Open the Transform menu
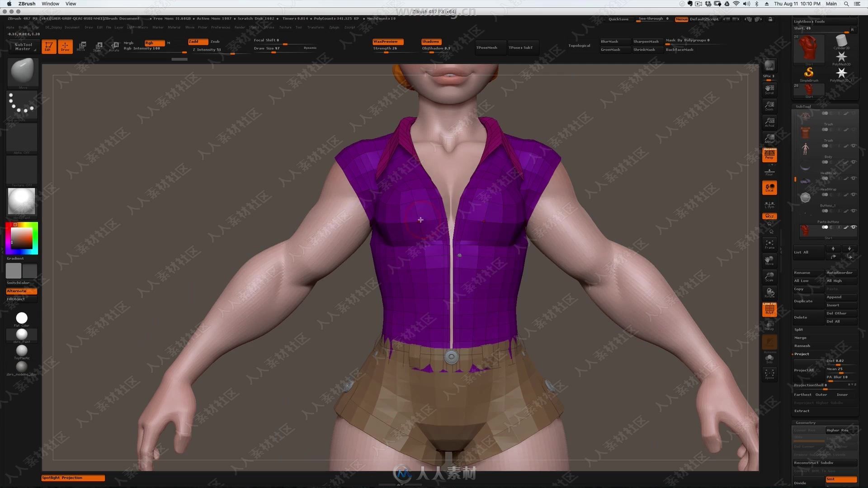This screenshot has width=868, height=488. click(x=316, y=27)
